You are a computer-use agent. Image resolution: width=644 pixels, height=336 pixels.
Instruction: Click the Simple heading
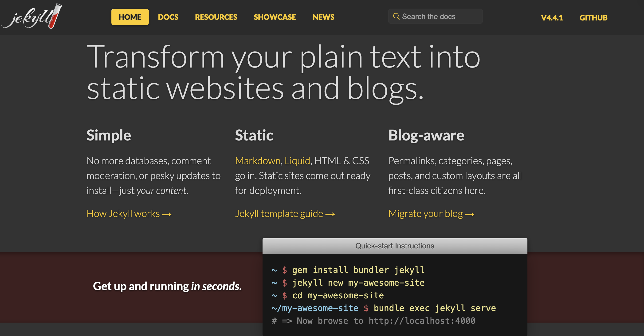[x=109, y=135]
